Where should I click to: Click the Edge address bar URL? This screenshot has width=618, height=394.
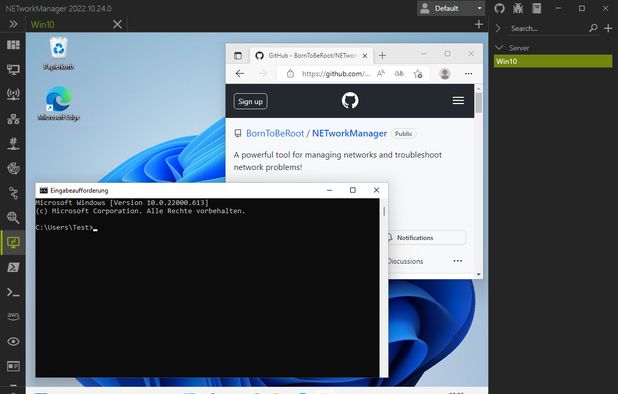click(x=336, y=74)
